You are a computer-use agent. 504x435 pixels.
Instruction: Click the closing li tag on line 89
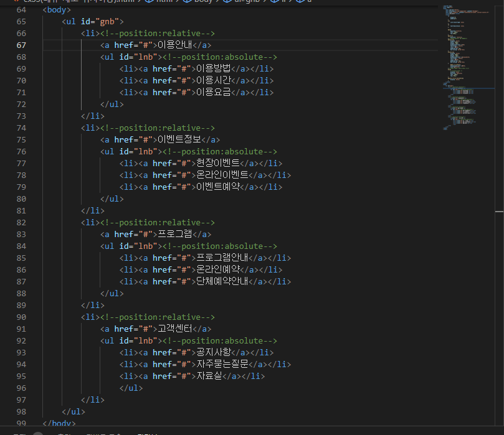(x=93, y=306)
